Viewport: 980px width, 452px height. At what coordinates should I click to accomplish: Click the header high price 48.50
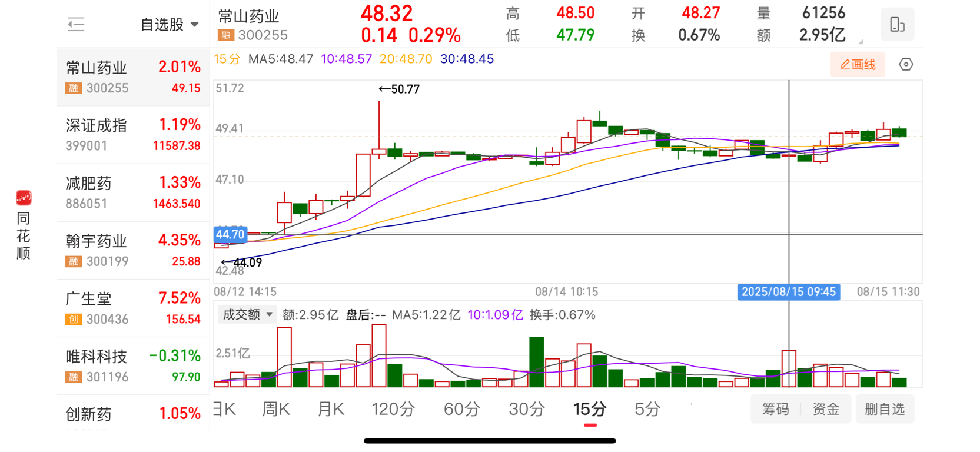pos(575,13)
